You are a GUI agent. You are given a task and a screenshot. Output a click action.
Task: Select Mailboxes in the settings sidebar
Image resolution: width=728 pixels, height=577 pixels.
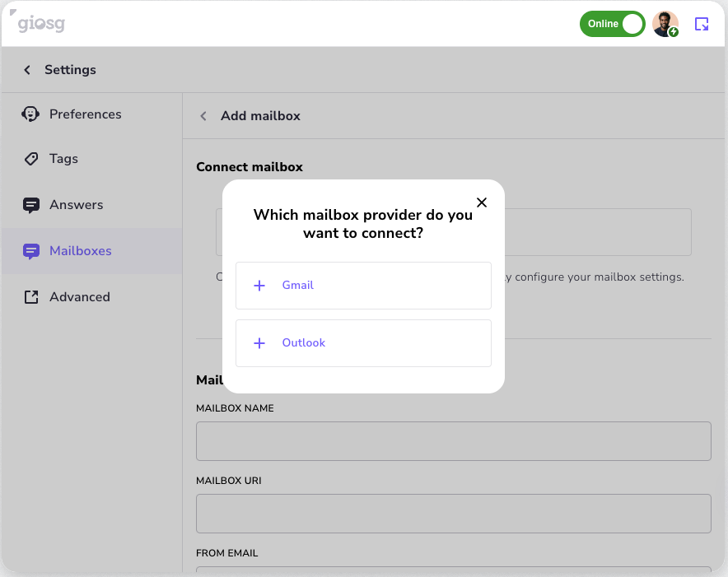click(81, 250)
